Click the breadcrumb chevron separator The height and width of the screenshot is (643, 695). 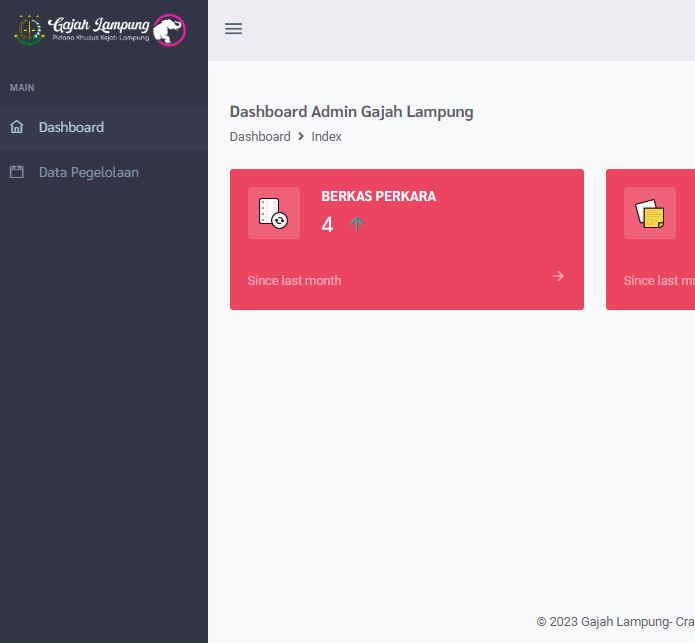[301, 137]
